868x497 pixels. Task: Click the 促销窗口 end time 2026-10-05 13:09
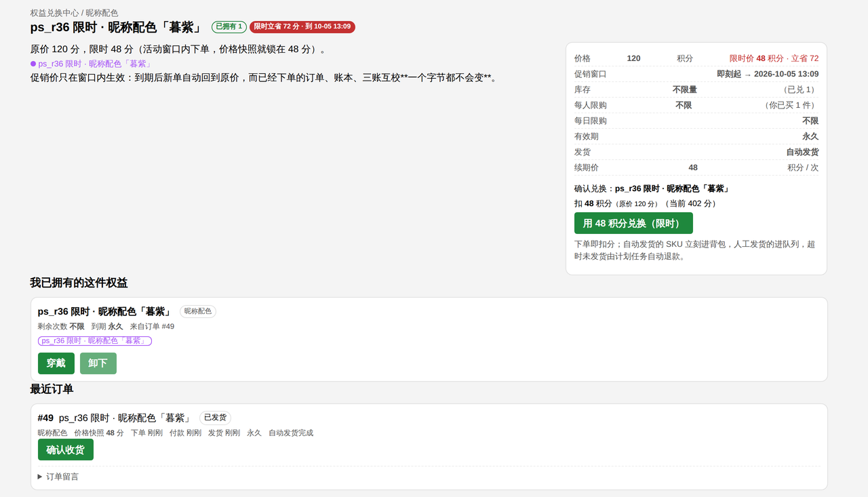pyautogui.click(x=786, y=74)
